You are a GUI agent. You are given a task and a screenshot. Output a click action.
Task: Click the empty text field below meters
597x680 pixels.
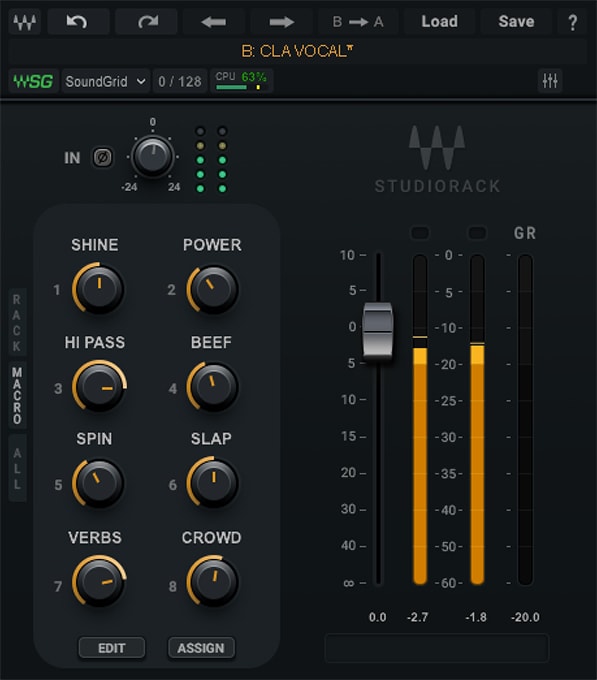point(437,648)
